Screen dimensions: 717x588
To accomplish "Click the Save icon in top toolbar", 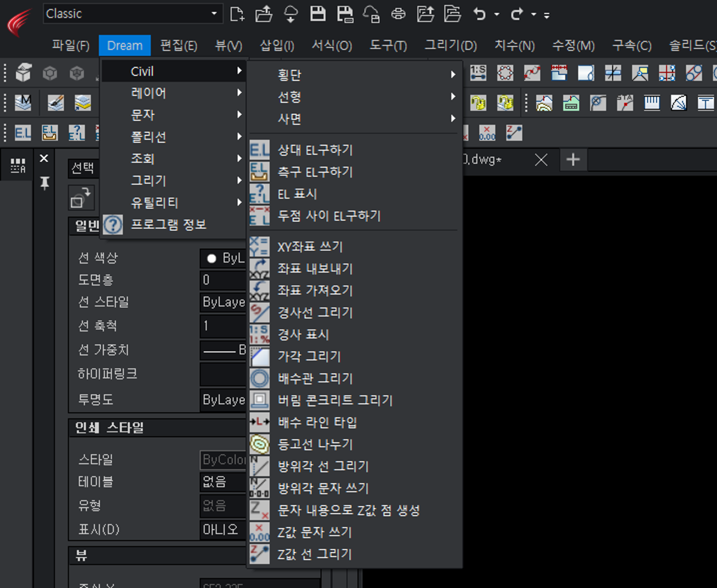I will pyautogui.click(x=318, y=14).
